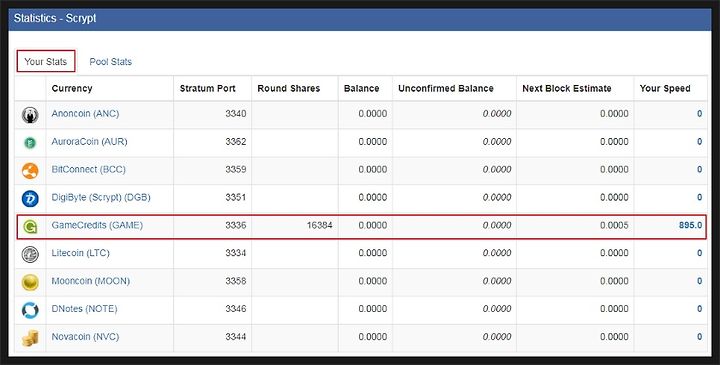Click the BitConnect orange icon
Screen dimensions: 720x365
[x=30, y=171]
